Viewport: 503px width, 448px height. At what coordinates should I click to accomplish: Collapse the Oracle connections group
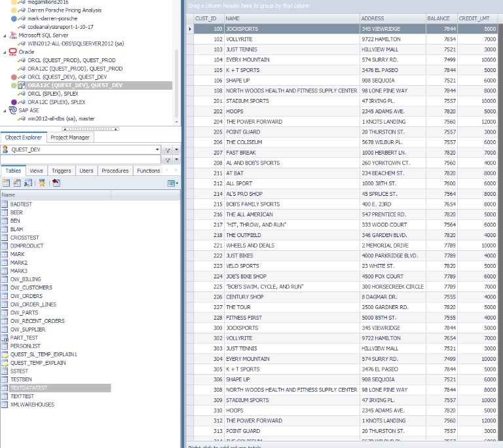[x=5, y=52]
